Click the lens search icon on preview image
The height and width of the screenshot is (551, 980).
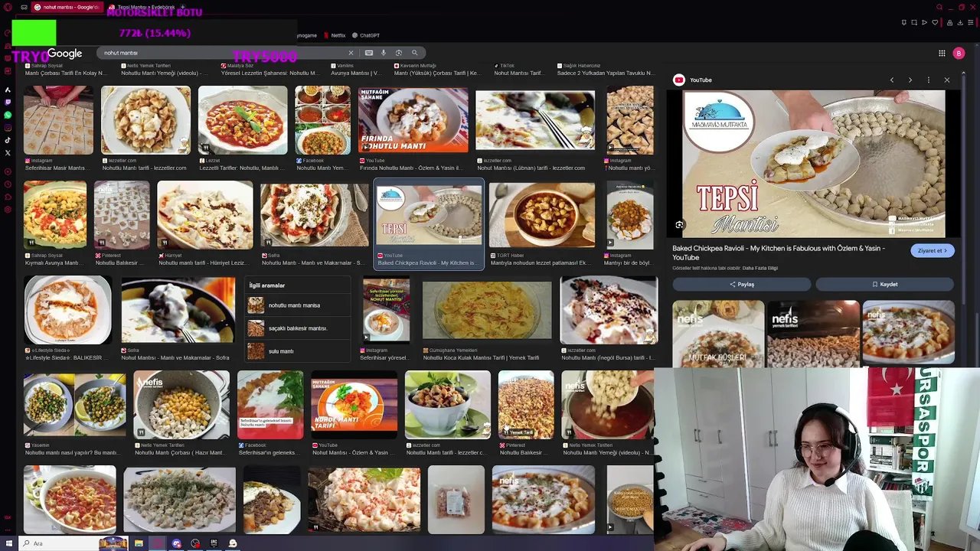tap(680, 225)
